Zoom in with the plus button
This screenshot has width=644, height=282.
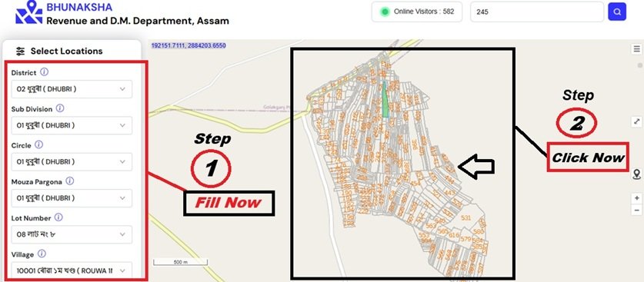[636, 198]
